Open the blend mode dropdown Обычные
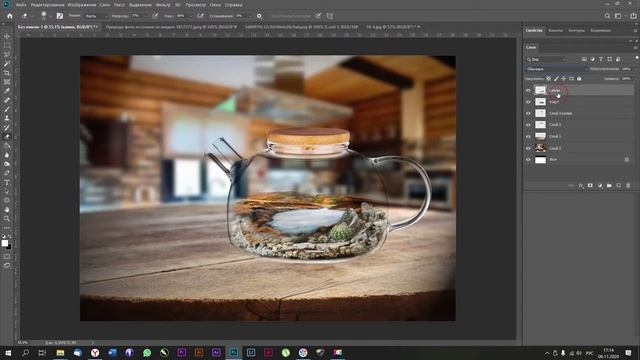This screenshot has width=640, height=360. [x=556, y=69]
